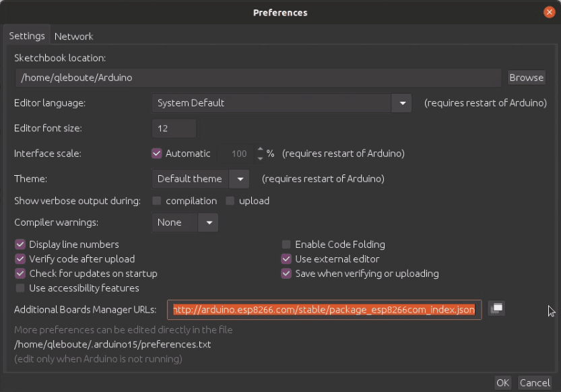Toggle Display line numbers checkbox
The height and width of the screenshot is (392, 561).
(x=20, y=244)
